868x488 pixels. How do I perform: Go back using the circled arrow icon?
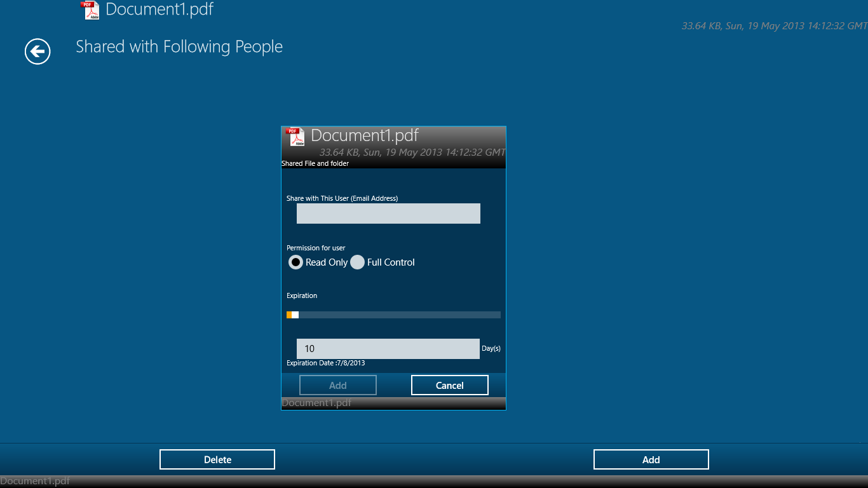coord(37,51)
